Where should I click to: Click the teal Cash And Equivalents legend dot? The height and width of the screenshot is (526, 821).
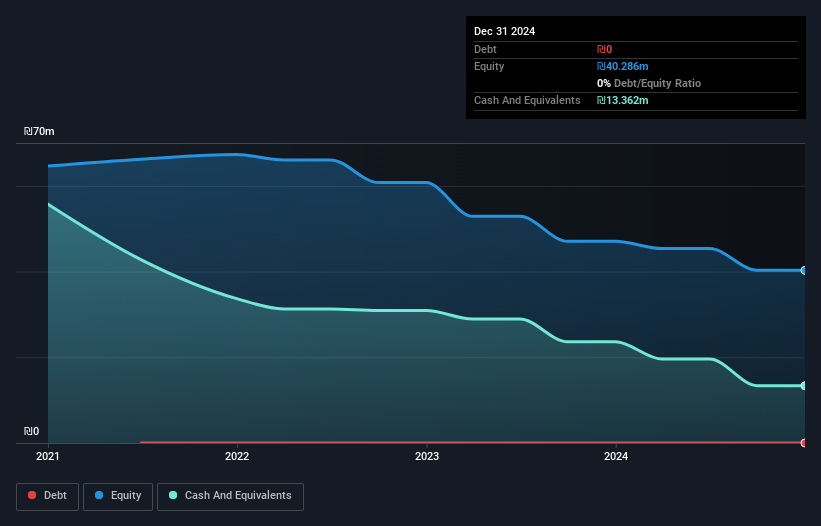[173, 495]
